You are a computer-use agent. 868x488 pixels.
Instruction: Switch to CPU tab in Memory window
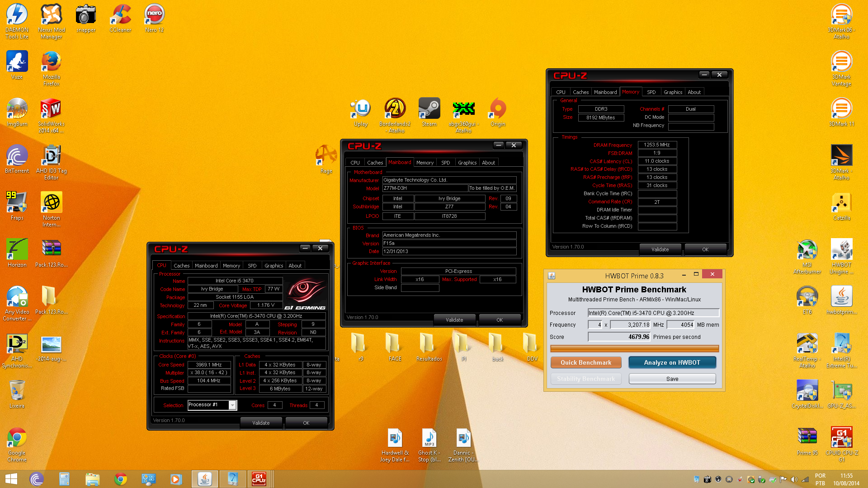(561, 92)
